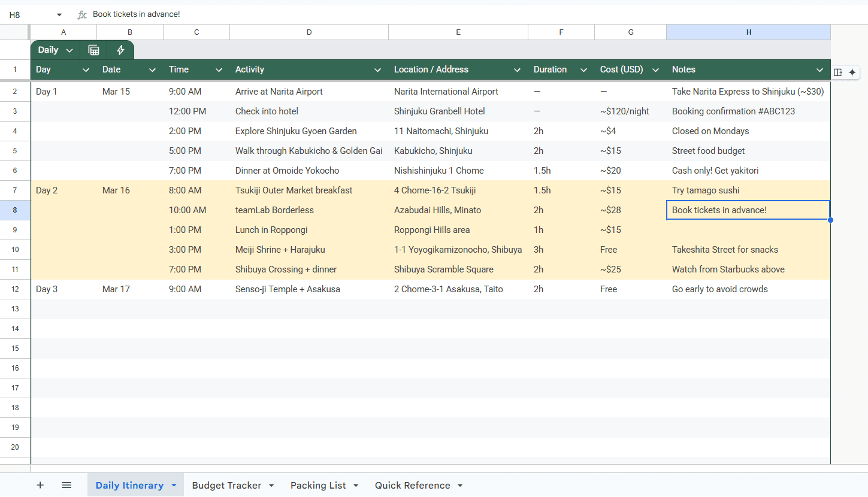Switch to the Quick Reference sheet
Image resolution: width=868 pixels, height=497 pixels.
pyautogui.click(x=413, y=485)
